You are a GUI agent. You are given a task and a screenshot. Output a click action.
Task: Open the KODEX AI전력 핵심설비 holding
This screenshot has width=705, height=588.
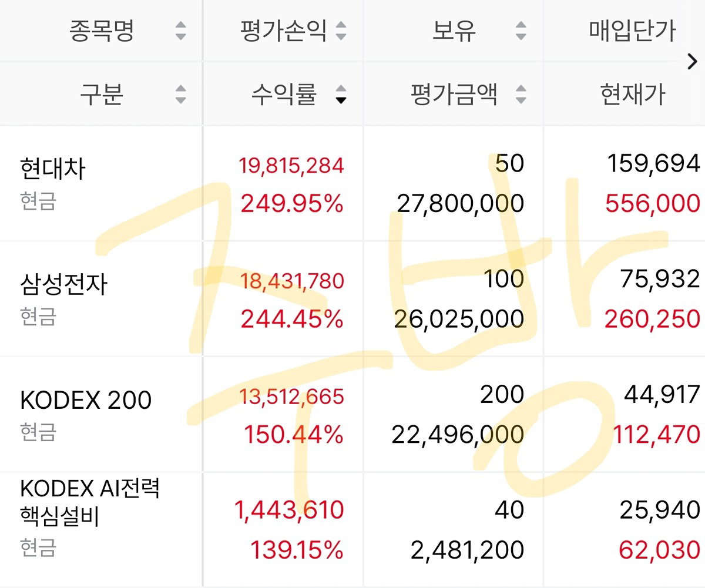[352, 528]
